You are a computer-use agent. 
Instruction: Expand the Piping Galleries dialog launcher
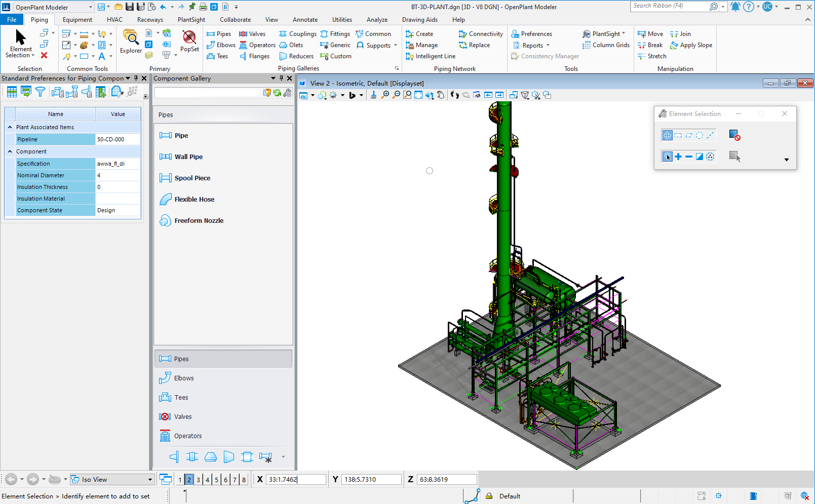point(397,68)
